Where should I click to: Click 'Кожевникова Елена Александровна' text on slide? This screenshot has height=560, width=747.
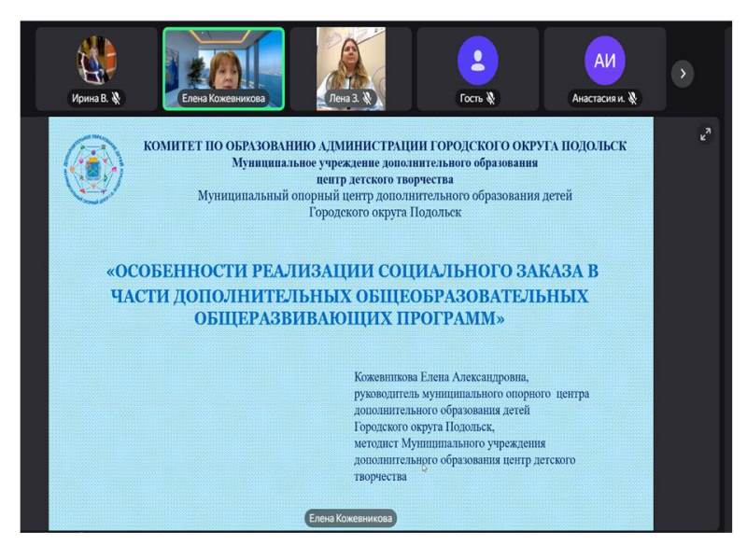pyautogui.click(x=442, y=378)
